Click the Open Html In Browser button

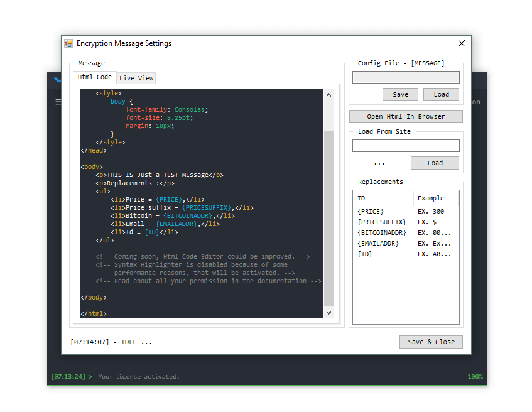[x=406, y=117]
